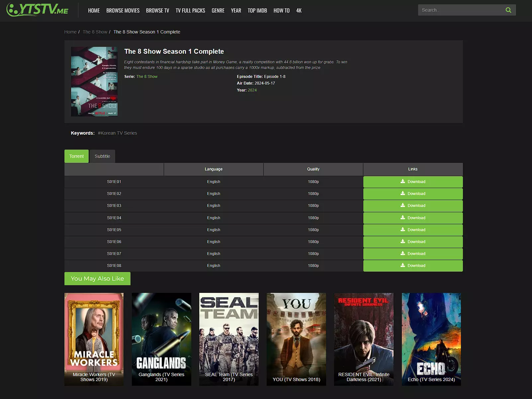The width and height of the screenshot is (532, 399).
Task: Click the download icon for S01E01
Action: 402,181
